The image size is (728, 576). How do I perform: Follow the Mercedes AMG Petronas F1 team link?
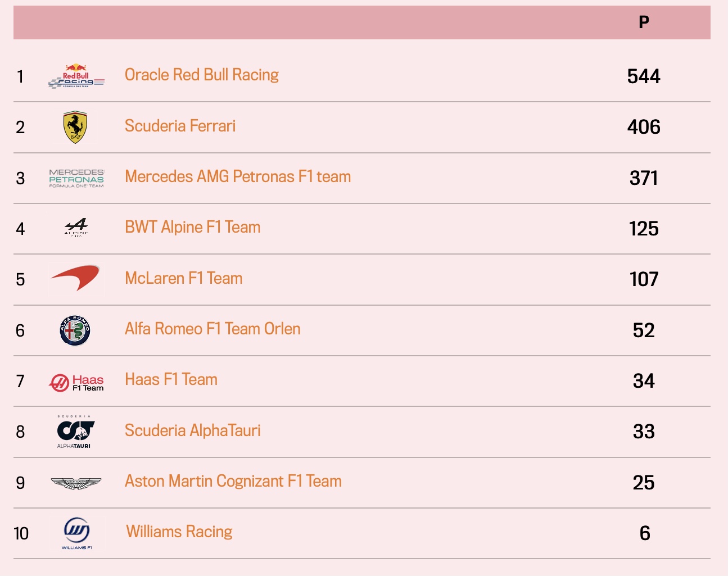pos(238,176)
